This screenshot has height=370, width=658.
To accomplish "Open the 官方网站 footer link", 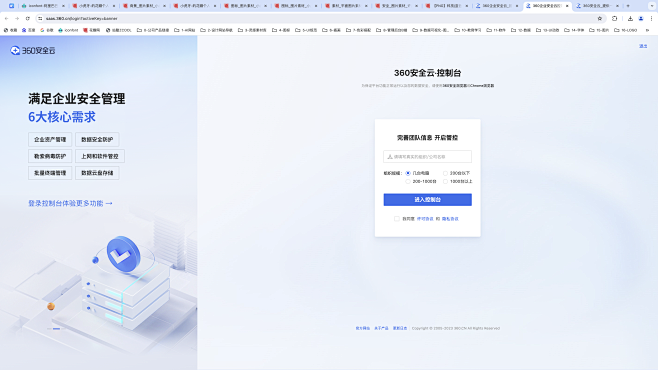I will pos(363,328).
